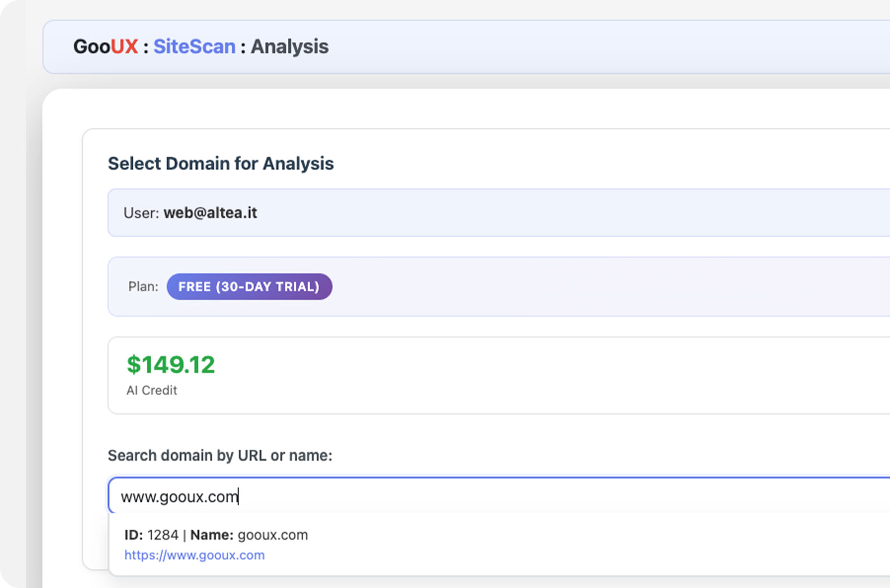The width and height of the screenshot is (890, 588).
Task: Click the SiteScan header link
Action: coord(194,46)
